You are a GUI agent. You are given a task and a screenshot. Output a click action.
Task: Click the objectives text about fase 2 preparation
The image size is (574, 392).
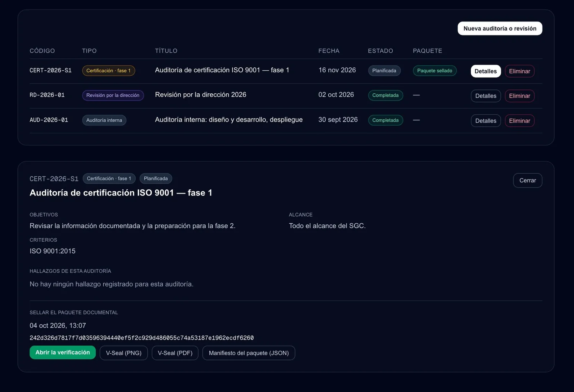132,226
